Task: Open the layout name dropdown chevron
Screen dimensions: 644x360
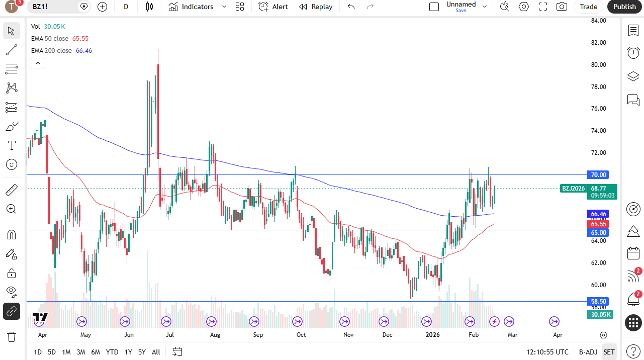Action: tap(485, 7)
